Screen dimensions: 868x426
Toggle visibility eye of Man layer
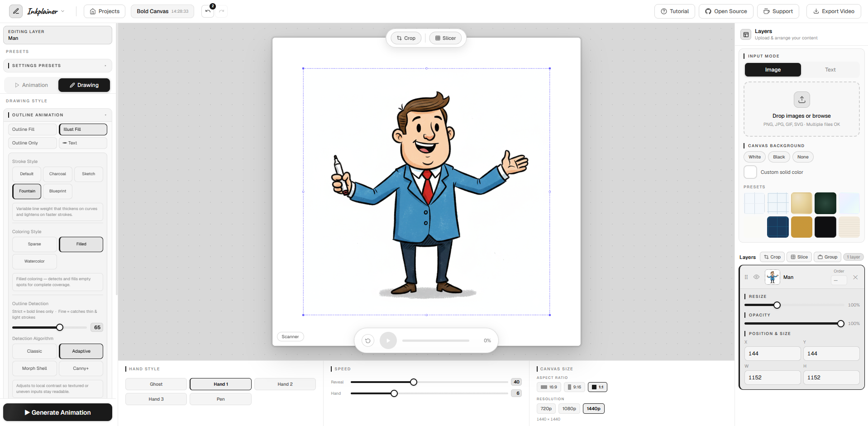756,277
